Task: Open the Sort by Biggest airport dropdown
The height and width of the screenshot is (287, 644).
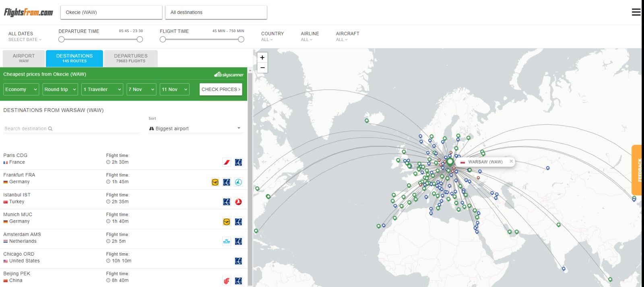Action: click(x=195, y=128)
